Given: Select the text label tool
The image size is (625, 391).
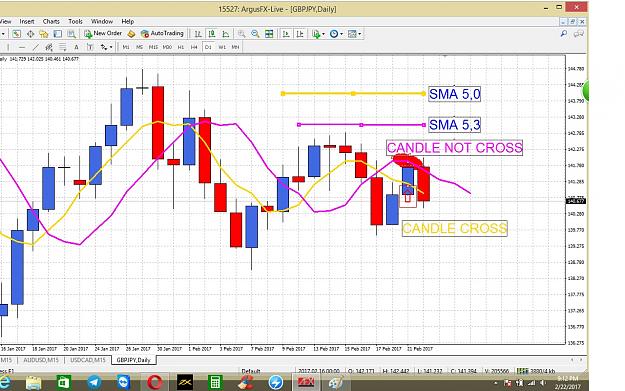Looking at the screenshot, I should click(x=90, y=47).
